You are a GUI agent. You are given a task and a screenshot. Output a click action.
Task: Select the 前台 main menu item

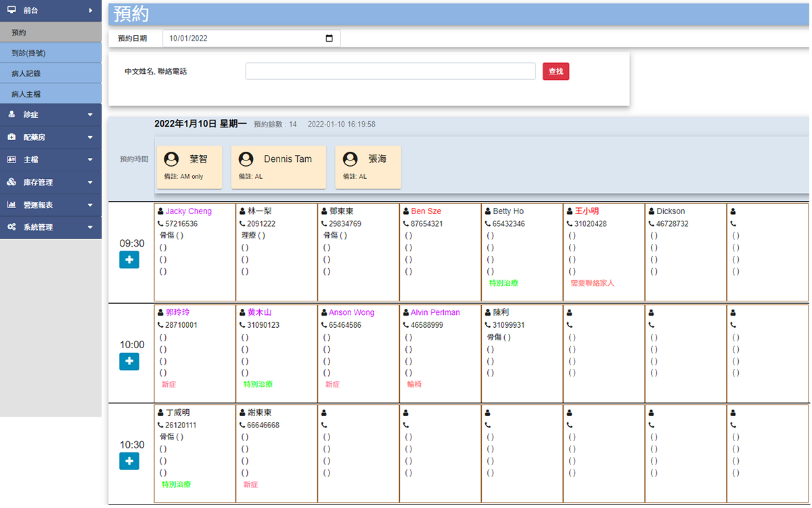(x=51, y=10)
